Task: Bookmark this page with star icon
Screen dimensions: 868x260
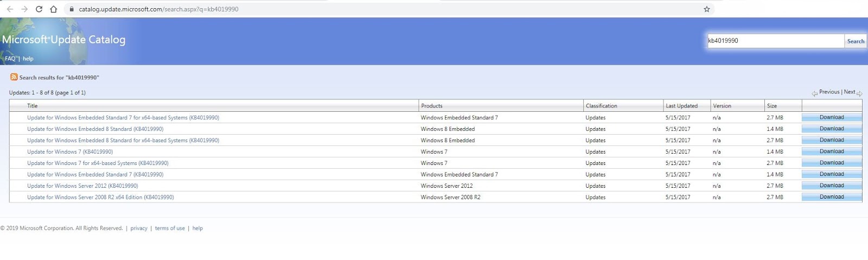Action: (706, 9)
